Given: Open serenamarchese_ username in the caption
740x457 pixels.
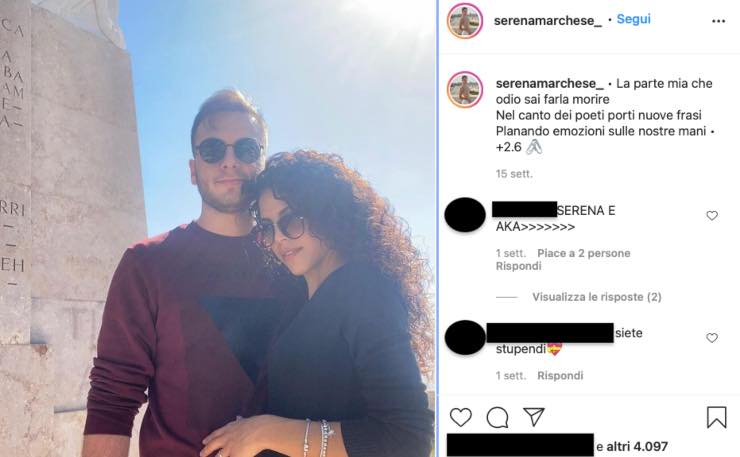Looking at the screenshot, I should [550, 84].
